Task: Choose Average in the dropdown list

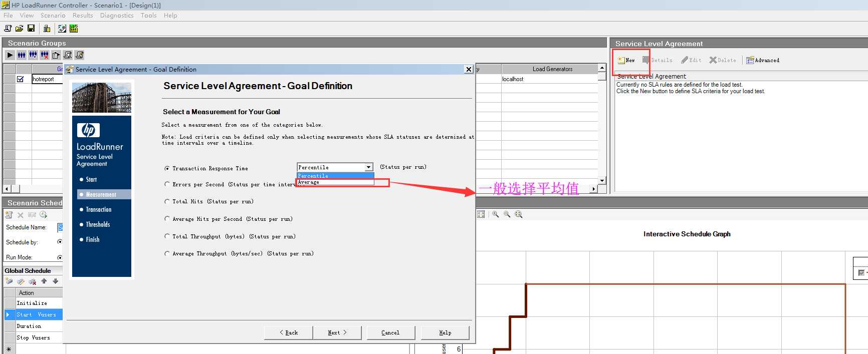Action: (335, 182)
